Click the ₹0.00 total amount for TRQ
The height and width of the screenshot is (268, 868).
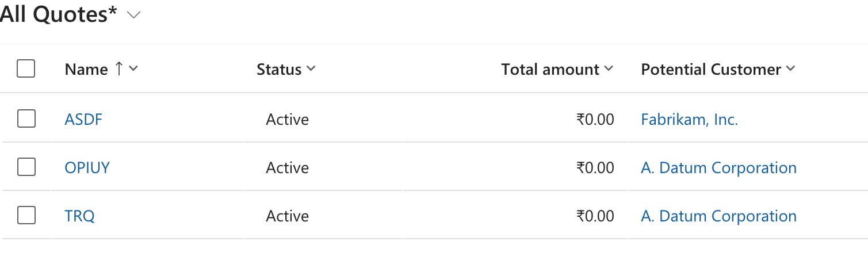(595, 216)
